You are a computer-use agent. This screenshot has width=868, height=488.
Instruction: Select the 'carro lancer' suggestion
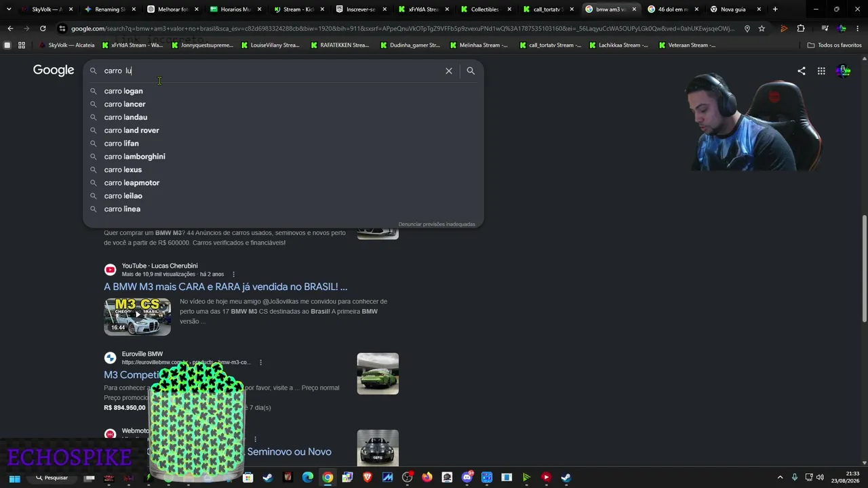[283, 104]
